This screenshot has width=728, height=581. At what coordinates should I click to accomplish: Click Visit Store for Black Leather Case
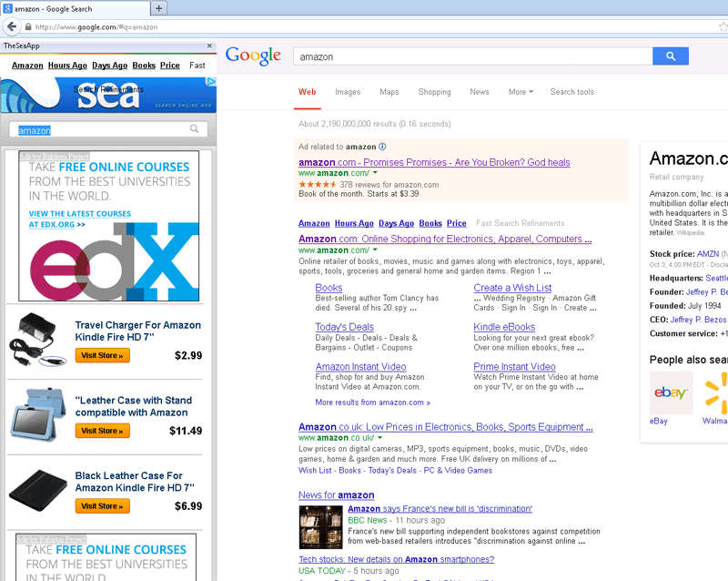pyautogui.click(x=102, y=506)
